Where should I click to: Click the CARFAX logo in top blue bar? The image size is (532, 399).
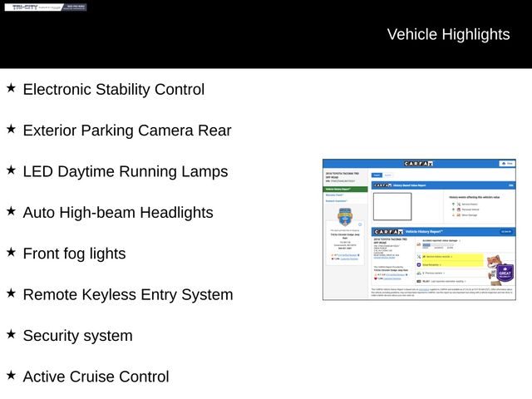[x=419, y=164]
